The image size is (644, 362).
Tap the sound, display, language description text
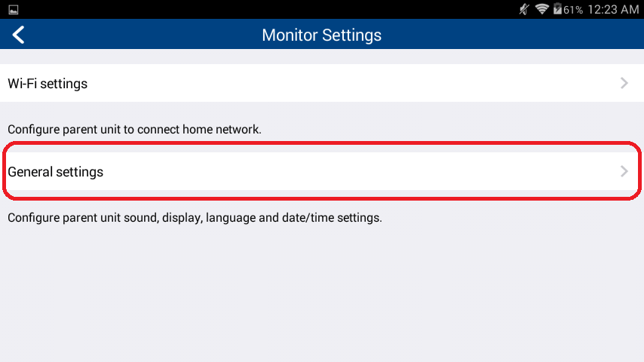pyautogui.click(x=195, y=217)
